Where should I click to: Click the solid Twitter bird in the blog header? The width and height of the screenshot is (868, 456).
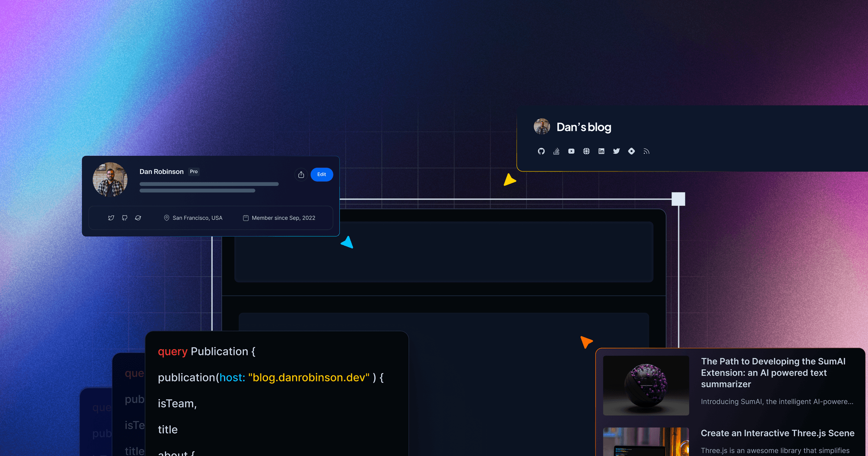(616, 151)
